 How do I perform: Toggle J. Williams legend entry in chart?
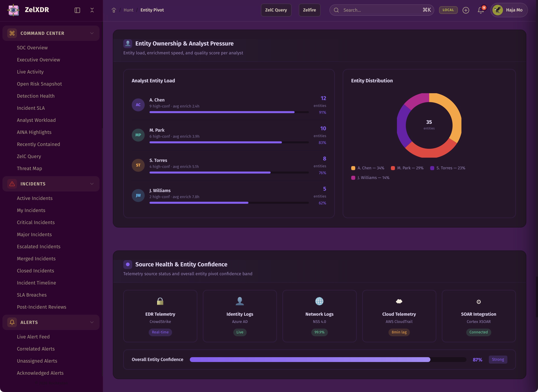370,178
